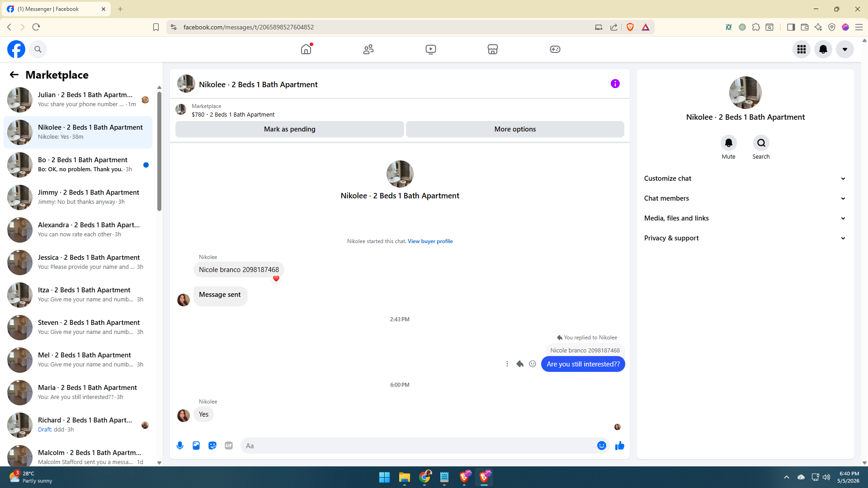Open the Mel apartment conversation
Screen dimensions: 868x488
(x=78, y=360)
